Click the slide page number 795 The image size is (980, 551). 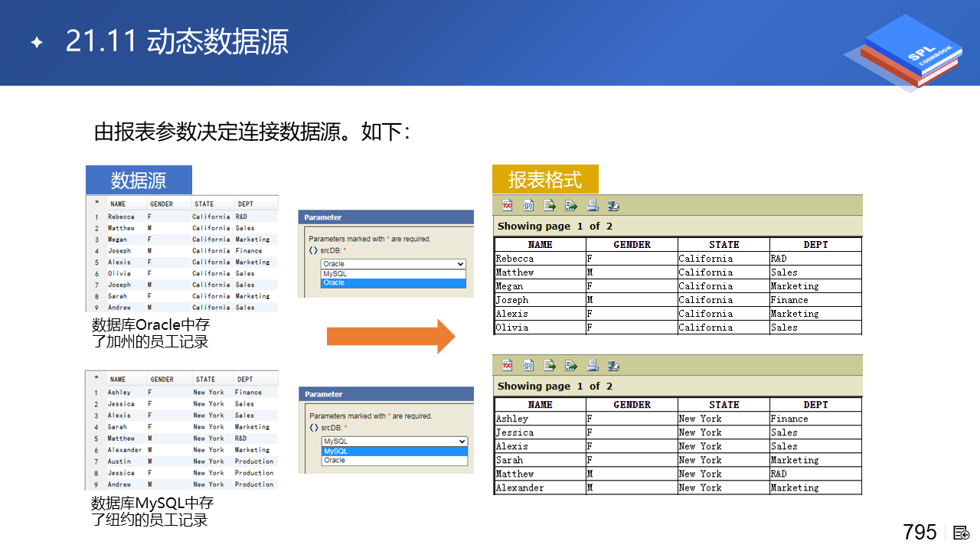click(x=920, y=532)
